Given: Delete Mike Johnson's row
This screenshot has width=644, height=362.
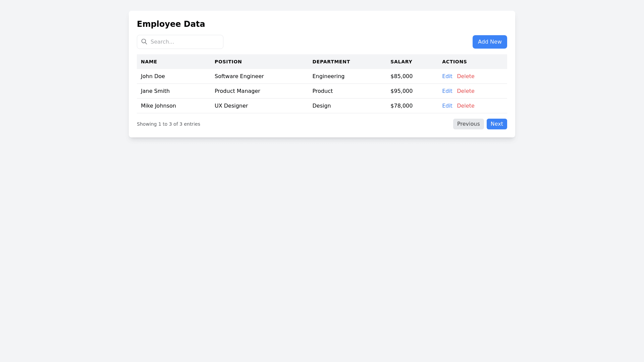Looking at the screenshot, I should coord(466,106).
